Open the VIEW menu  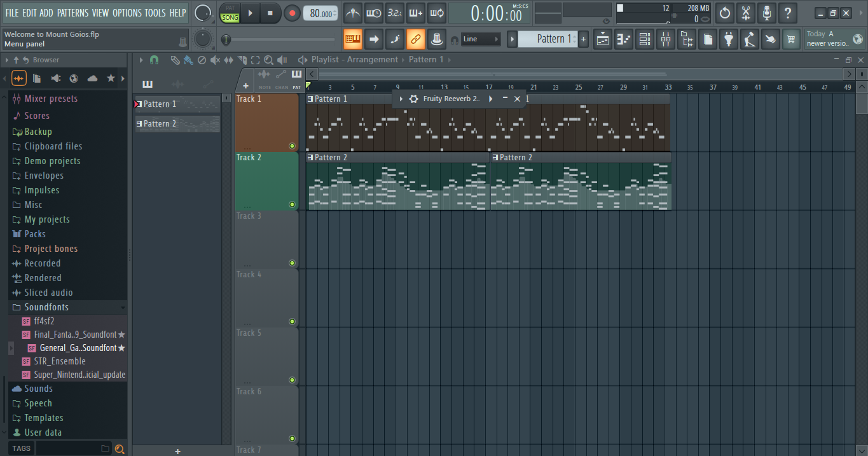click(100, 13)
